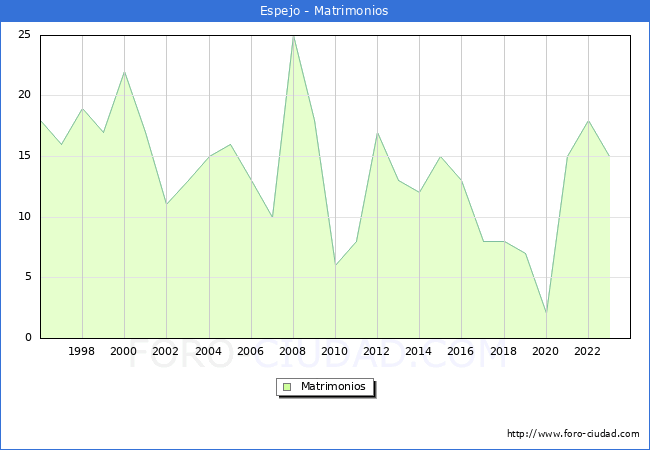Click the x-axis label 2004
The image size is (650, 450).
[209, 351]
